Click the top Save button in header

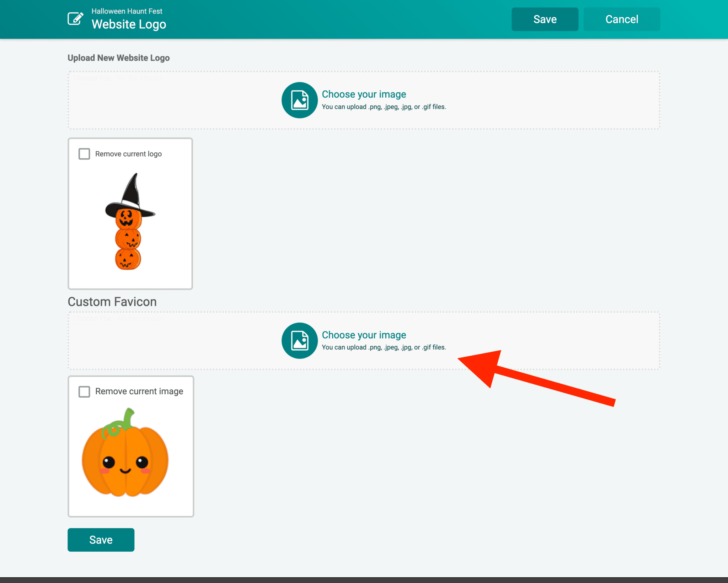545,19
